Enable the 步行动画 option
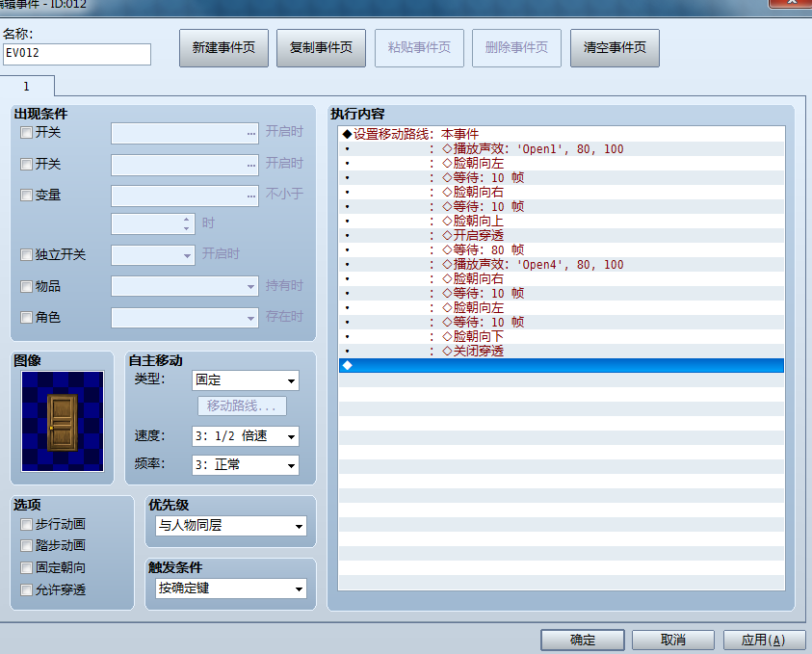Image resolution: width=812 pixels, height=654 pixels. click(26, 525)
